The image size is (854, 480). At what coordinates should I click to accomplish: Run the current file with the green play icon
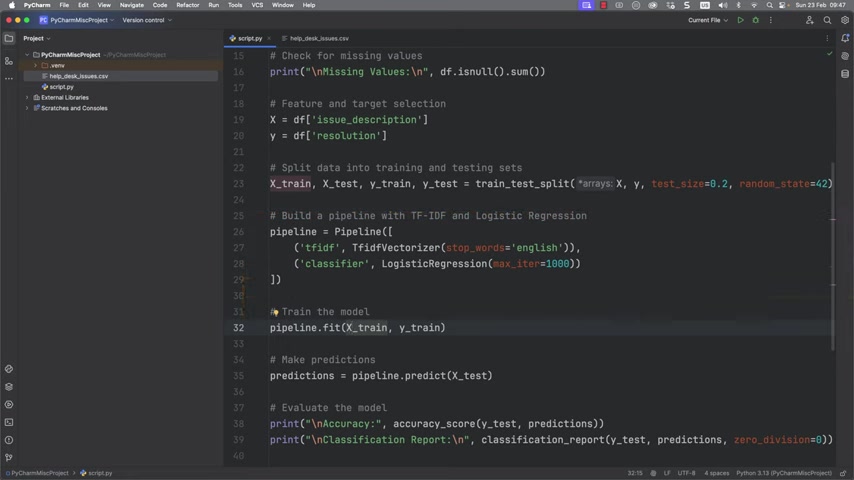(740, 20)
